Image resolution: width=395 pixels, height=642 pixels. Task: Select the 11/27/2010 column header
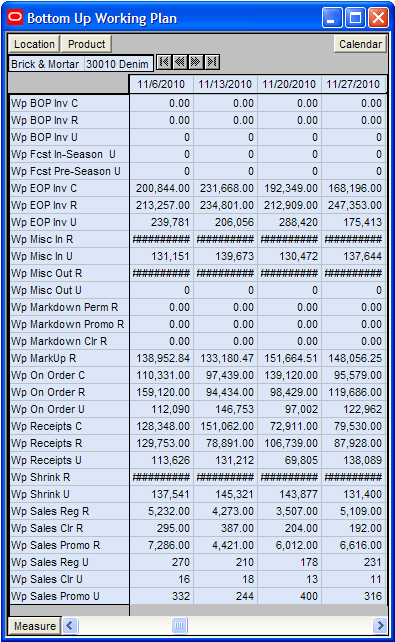353,84
